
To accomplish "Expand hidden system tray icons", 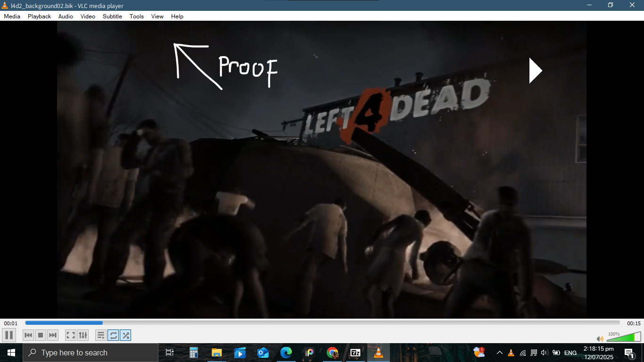I will pyautogui.click(x=500, y=353).
